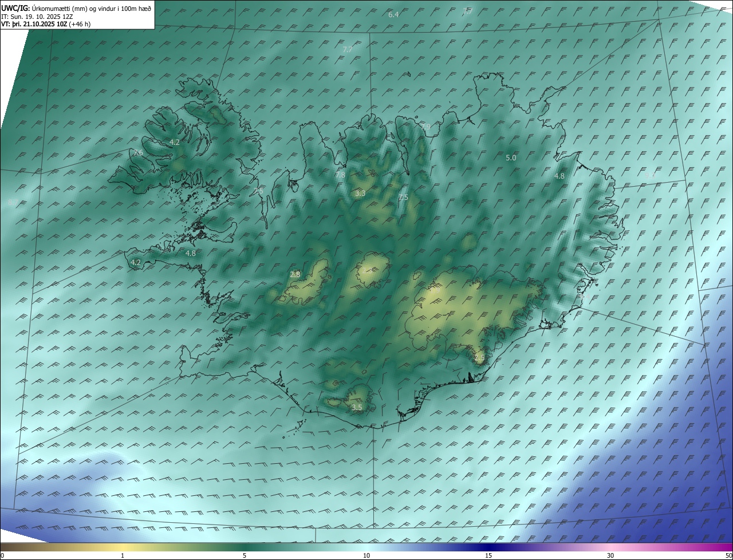733x560 pixels.
Task: Click the 7.8 precipitable water value in north Iceland
Action: pyautogui.click(x=340, y=175)
